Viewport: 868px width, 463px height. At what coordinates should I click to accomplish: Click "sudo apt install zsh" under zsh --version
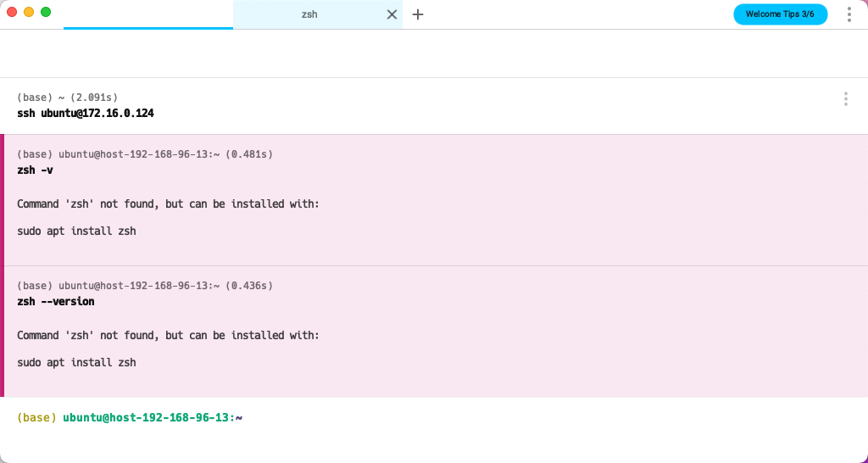(76, 362)
